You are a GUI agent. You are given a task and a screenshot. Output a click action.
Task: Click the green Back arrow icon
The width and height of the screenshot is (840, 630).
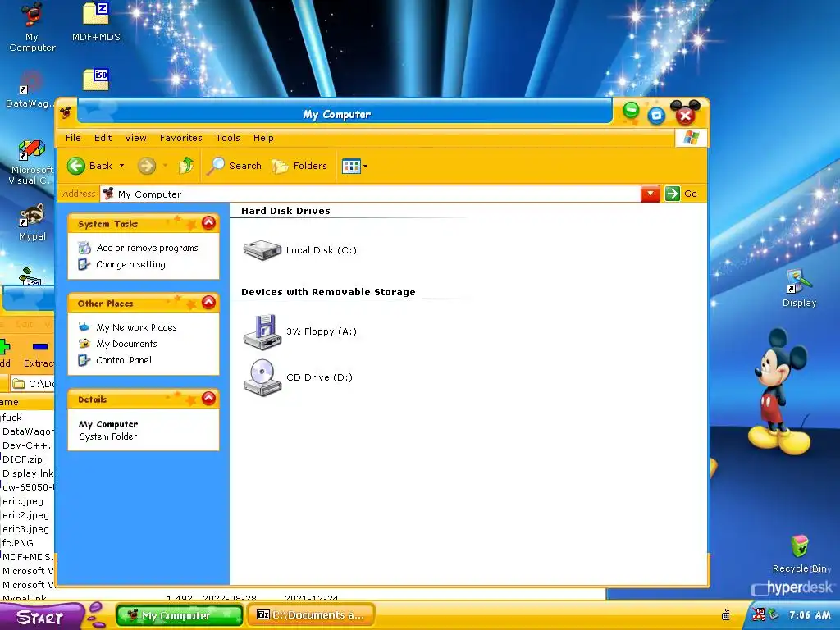click(76, 166)
